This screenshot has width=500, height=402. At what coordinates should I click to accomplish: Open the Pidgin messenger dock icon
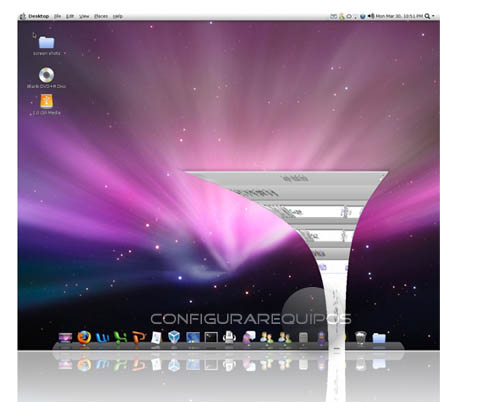[x=249, y=337]
